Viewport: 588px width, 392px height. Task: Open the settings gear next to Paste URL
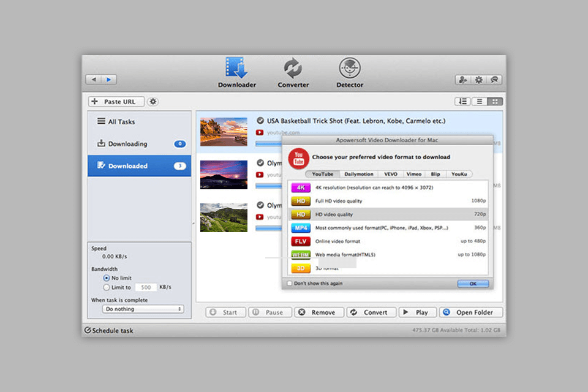(x=153, y=101)
